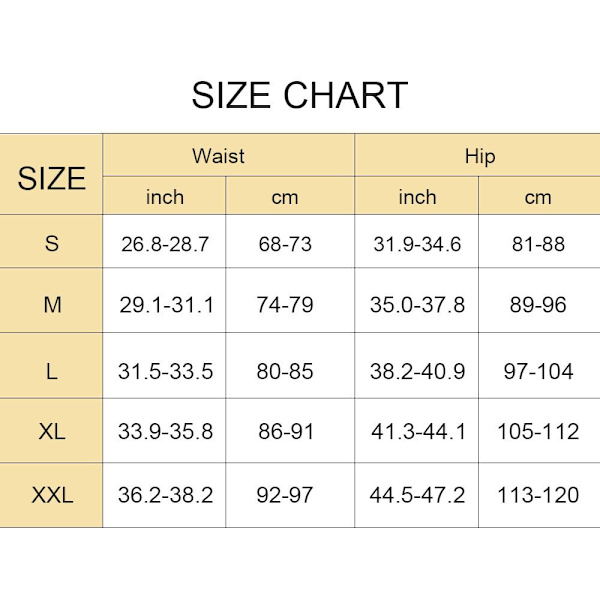Select the 80-85 waist cm cell

click(x=285, y=371)
